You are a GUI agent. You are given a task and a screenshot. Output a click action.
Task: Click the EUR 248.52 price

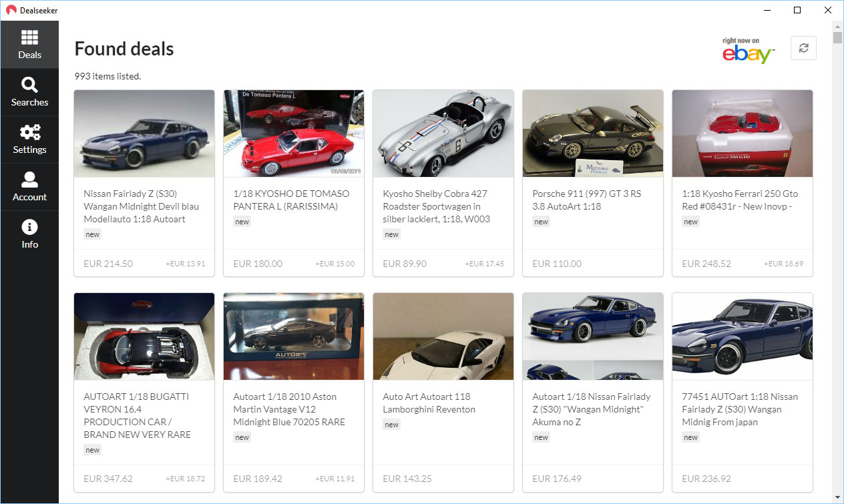click(x=706, y=264)
